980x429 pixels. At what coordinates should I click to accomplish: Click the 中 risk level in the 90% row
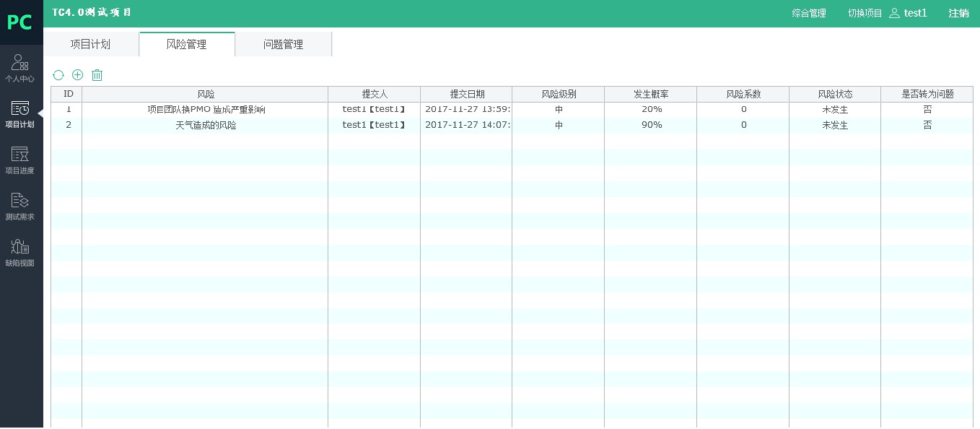[559, 125]
